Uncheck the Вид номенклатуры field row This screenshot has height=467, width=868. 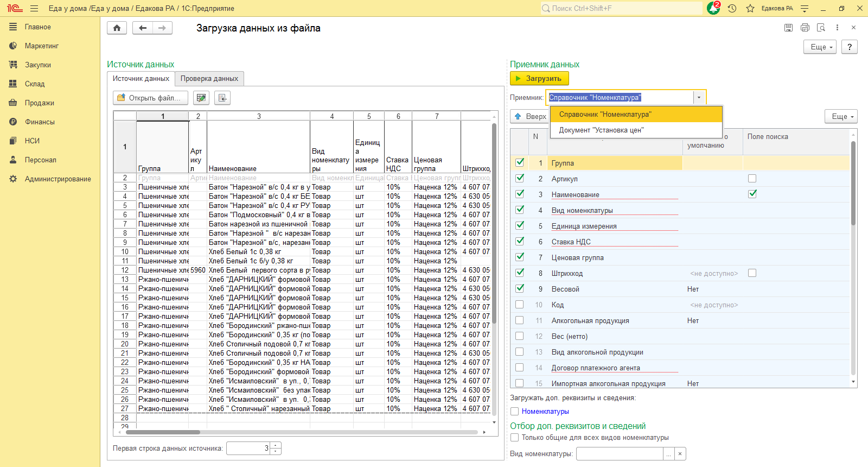click(520, 209)
